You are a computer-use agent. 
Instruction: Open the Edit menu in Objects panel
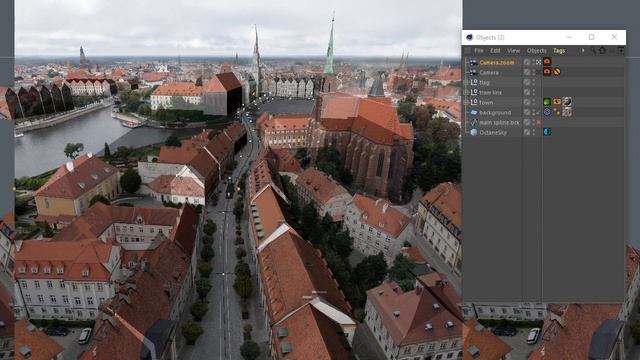pyautogui.click(x=495, y=51)
